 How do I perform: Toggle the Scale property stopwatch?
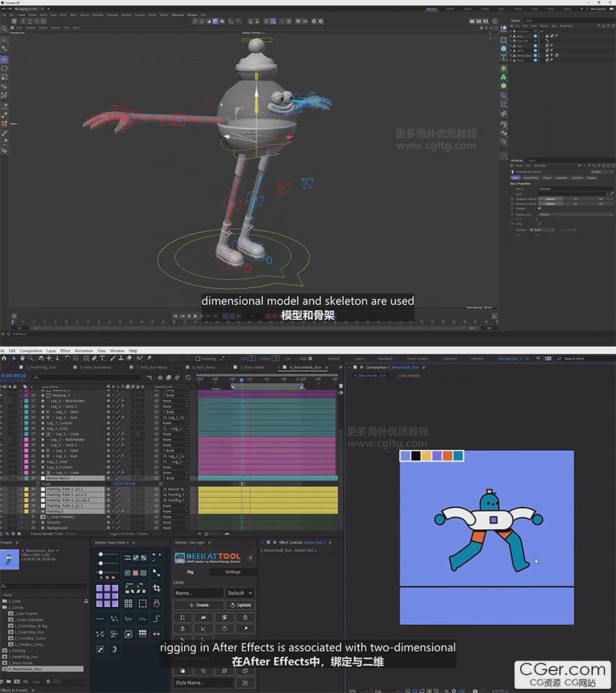pyautogui.click(x=38, y=484)
